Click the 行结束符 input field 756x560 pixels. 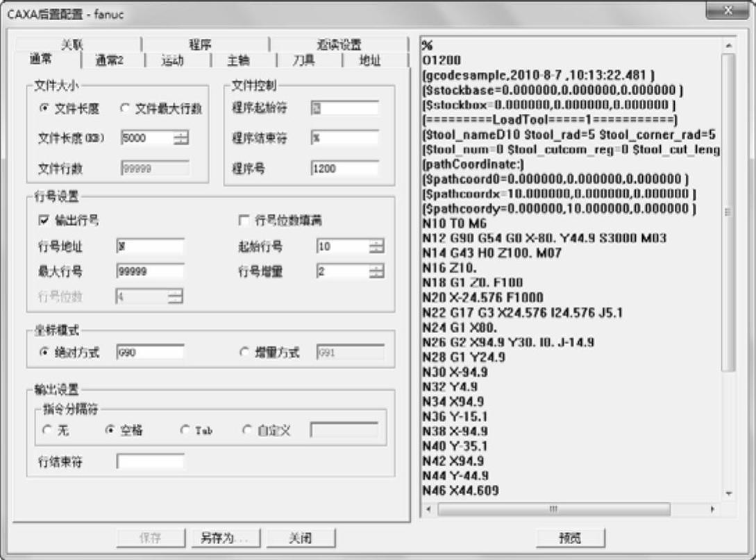[150, 461]
